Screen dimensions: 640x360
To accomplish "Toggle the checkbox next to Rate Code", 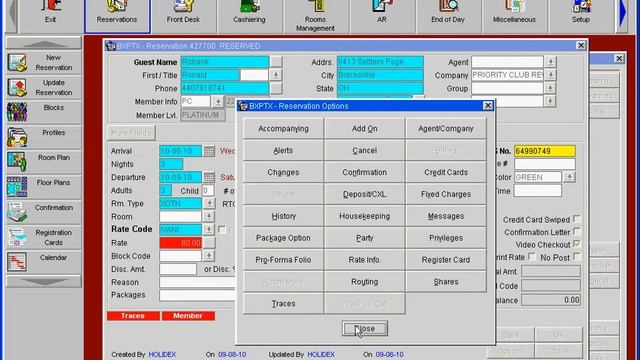I will (222, 230).
